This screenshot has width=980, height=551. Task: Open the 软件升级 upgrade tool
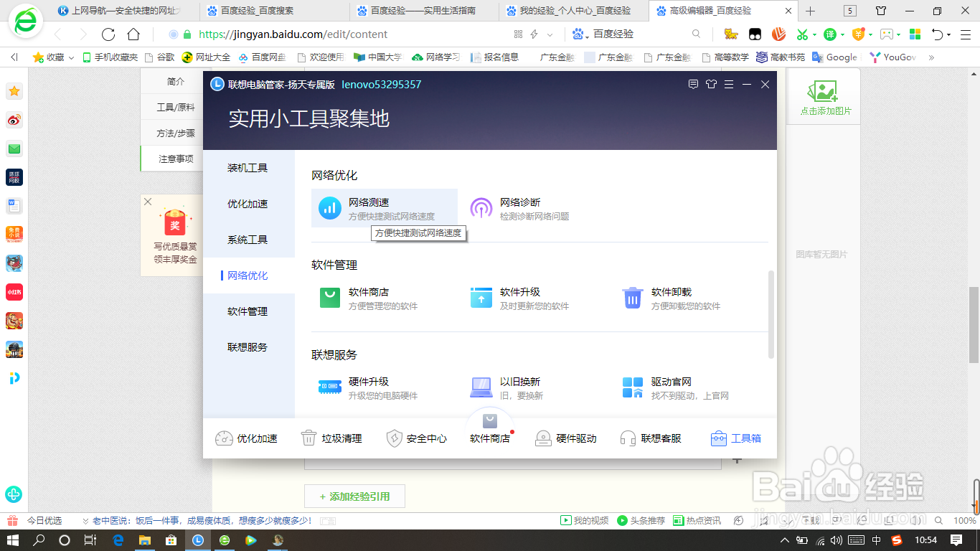click(520, 298)
